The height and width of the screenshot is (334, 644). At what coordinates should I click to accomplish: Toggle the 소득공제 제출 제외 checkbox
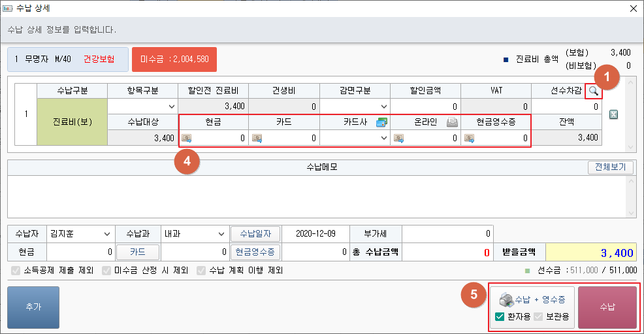(16, 270)
